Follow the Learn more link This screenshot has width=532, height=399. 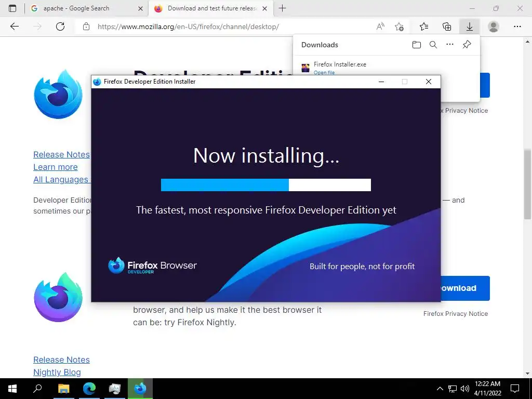(x=55, y=167)
